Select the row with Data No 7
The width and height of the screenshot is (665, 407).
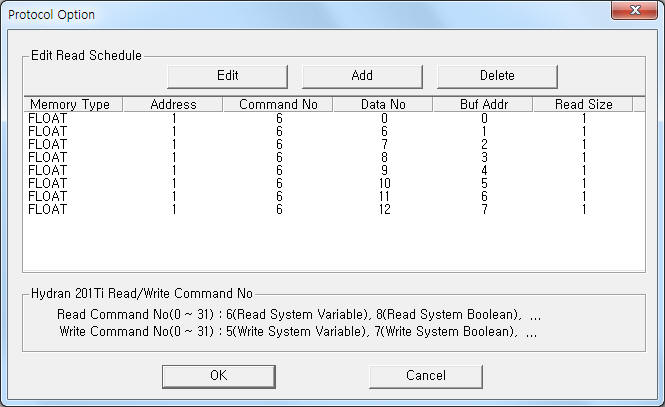pos(334,145)
